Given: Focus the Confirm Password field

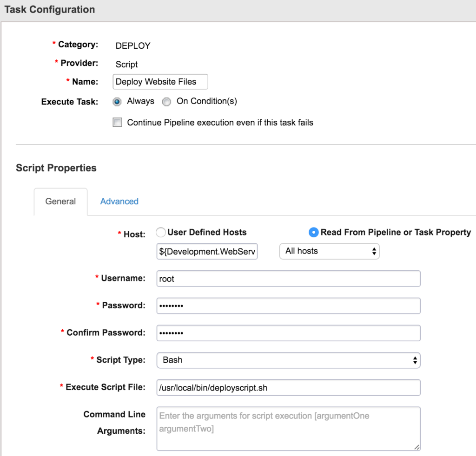Looking at the screenshot, I should pos(288,333).
